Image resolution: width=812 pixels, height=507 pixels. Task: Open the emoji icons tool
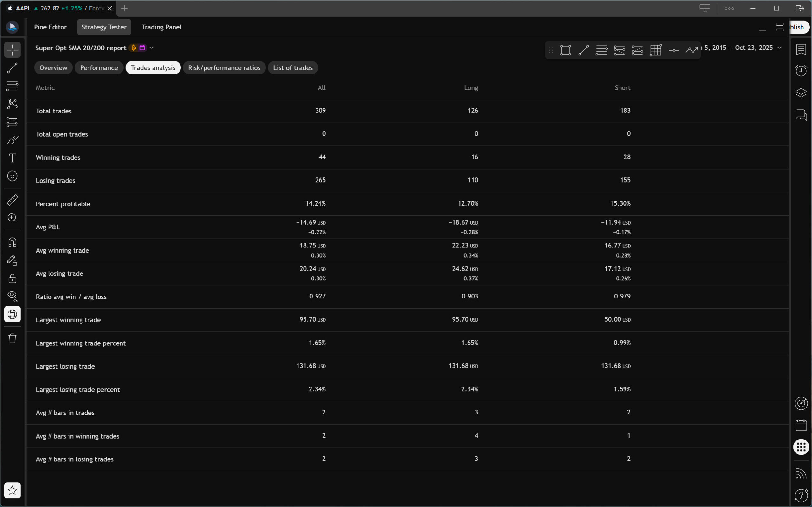point(12,176)
